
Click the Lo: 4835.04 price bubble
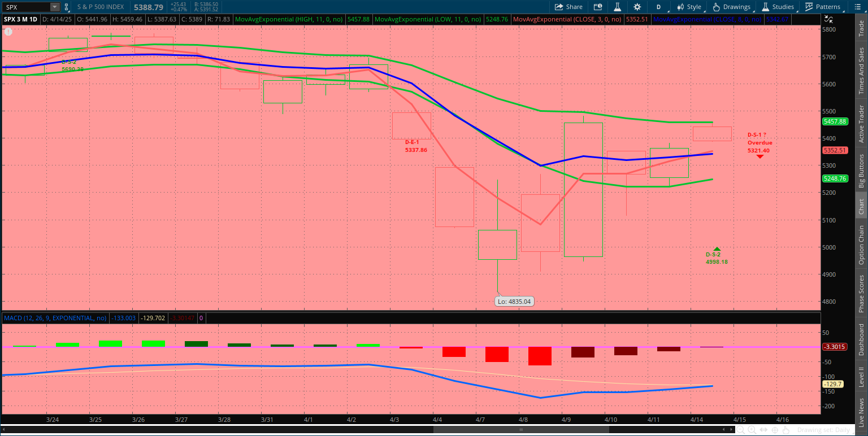pyautogui.click(x=514, y=302)
